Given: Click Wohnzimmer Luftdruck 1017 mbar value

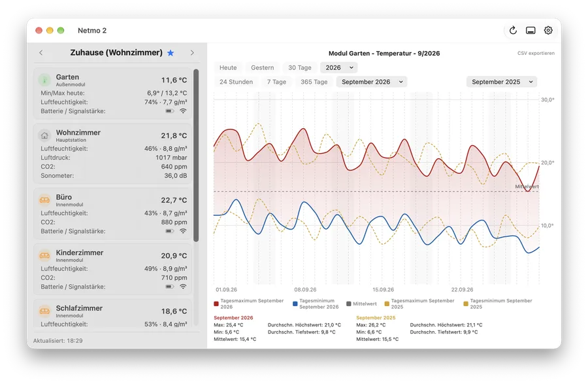Looking at the screenshot, I should click(171, 158).
